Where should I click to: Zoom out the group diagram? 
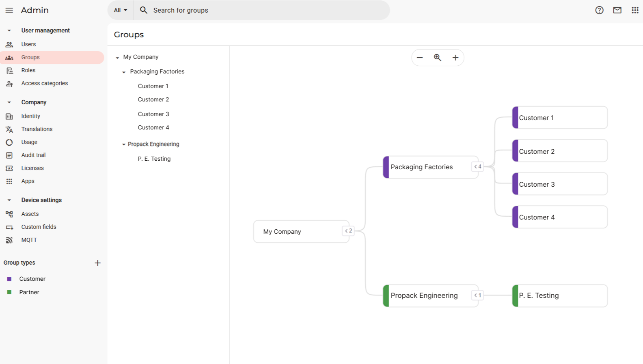(420, 58)
